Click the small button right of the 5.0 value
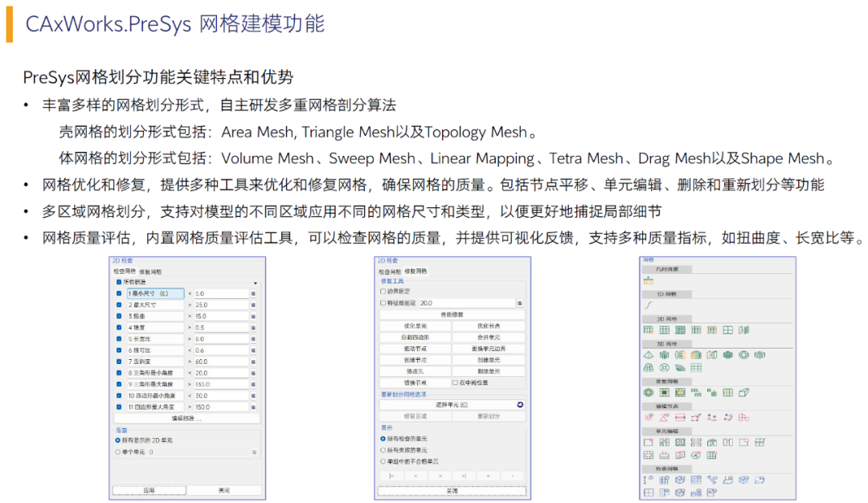Image resolution: width=868 pixels, height=503 pixels. tap(253, 294)
